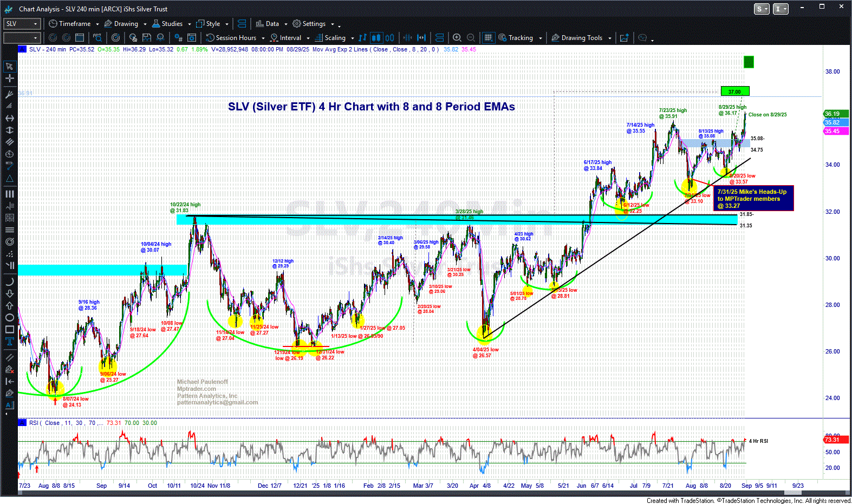852x504 pixels.
Task: Click the chart title SLV 4 Hr Chart text
Action: click(x=372, y=107)
